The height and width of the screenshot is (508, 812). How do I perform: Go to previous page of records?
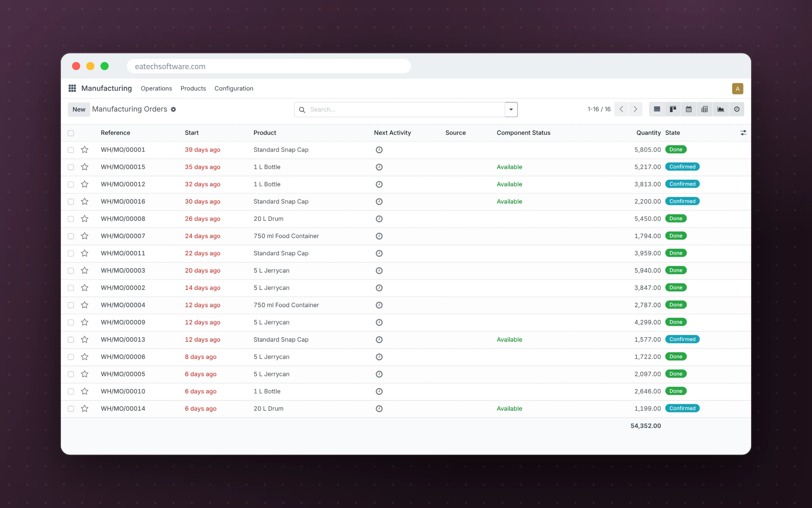[x=621, y=109]
